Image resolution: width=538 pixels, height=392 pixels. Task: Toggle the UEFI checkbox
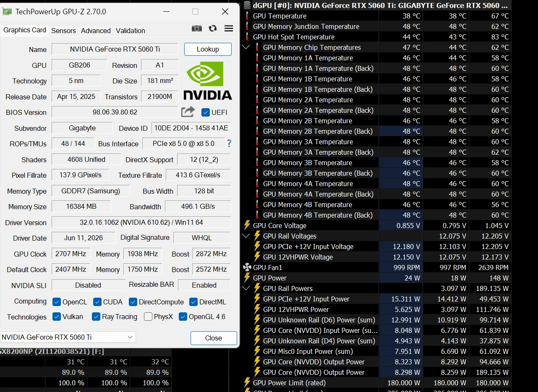click(206, 112)
